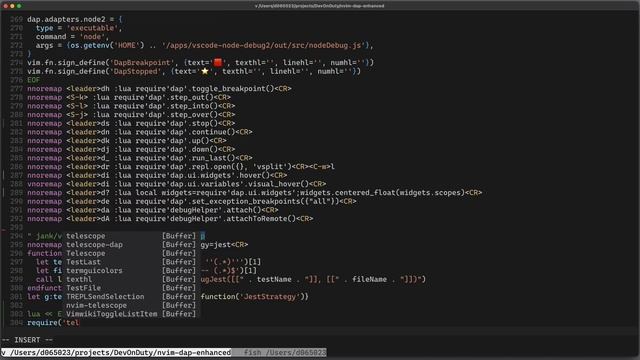Click 'JestStrategy' string on line 301
This screenshot has width=640, height=360.
269,297
